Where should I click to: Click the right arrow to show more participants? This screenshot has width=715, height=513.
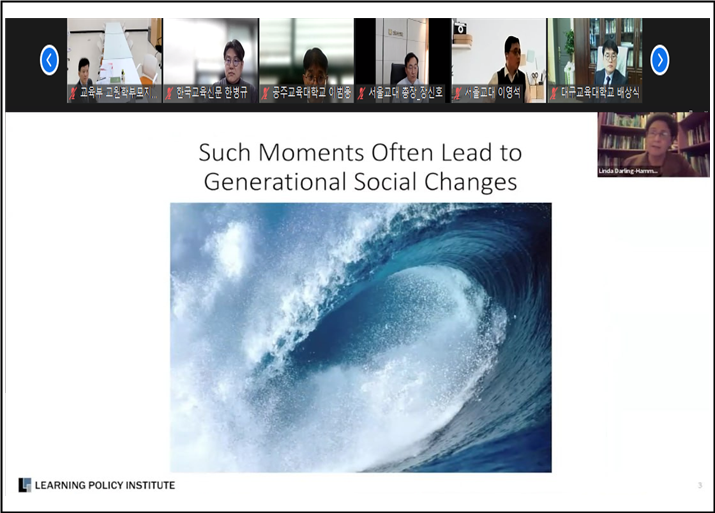[660, 60]
